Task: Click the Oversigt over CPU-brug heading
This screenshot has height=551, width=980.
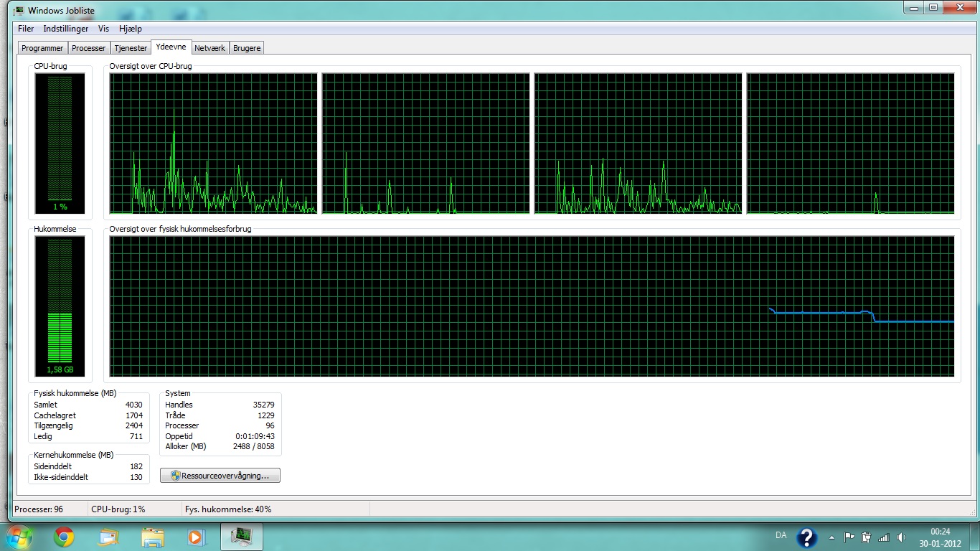Action: point(151,66)
